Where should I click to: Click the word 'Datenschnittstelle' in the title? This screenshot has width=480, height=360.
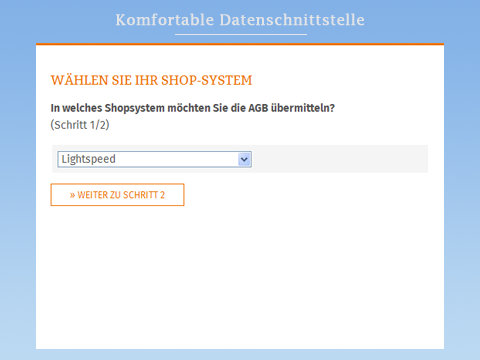[x=292, y=20]
